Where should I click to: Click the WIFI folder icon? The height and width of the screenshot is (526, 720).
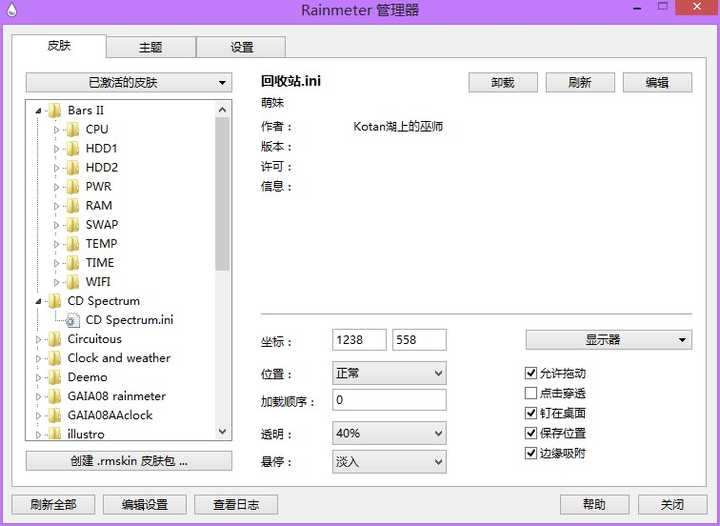pyautogui.click(x=73, y=282)
